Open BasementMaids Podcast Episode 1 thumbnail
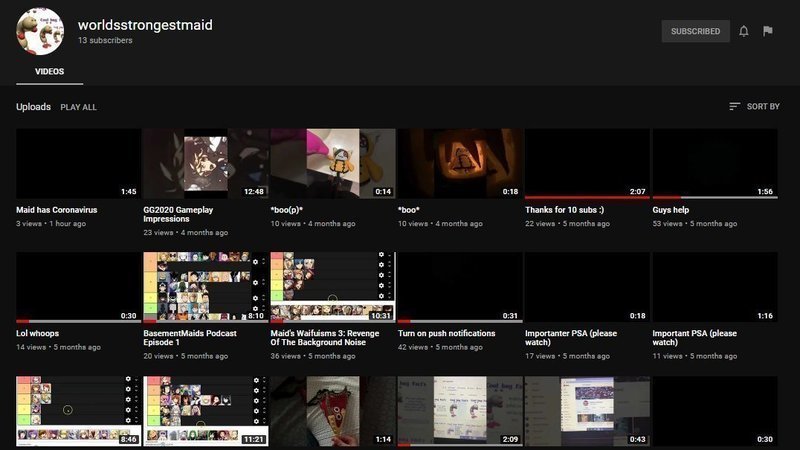Screen dimensions: 800x450 point(205,287)
